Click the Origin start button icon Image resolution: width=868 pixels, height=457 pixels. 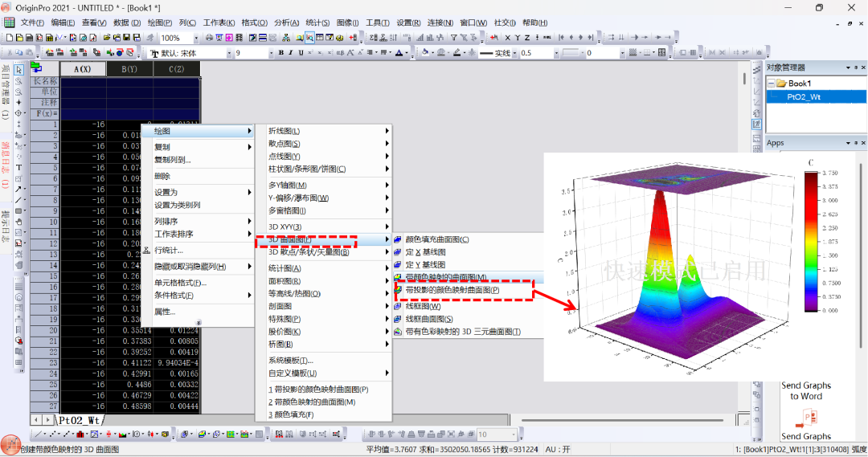tap(10, 444)
